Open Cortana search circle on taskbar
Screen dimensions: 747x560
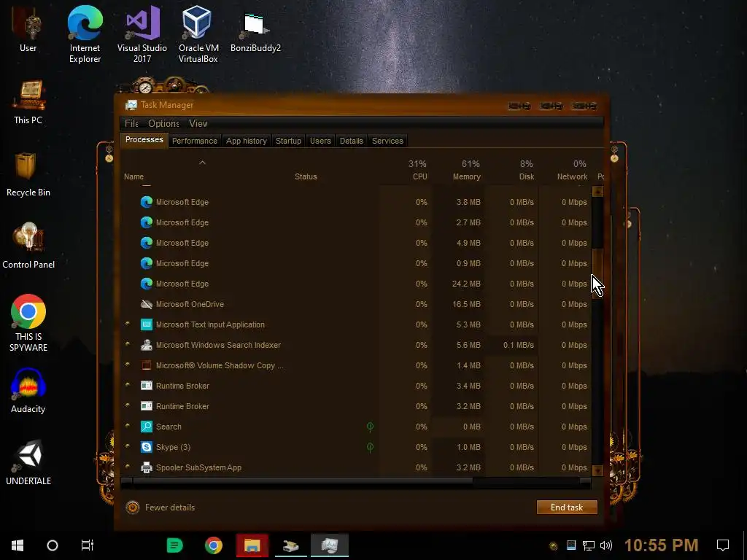click(53, 545)
